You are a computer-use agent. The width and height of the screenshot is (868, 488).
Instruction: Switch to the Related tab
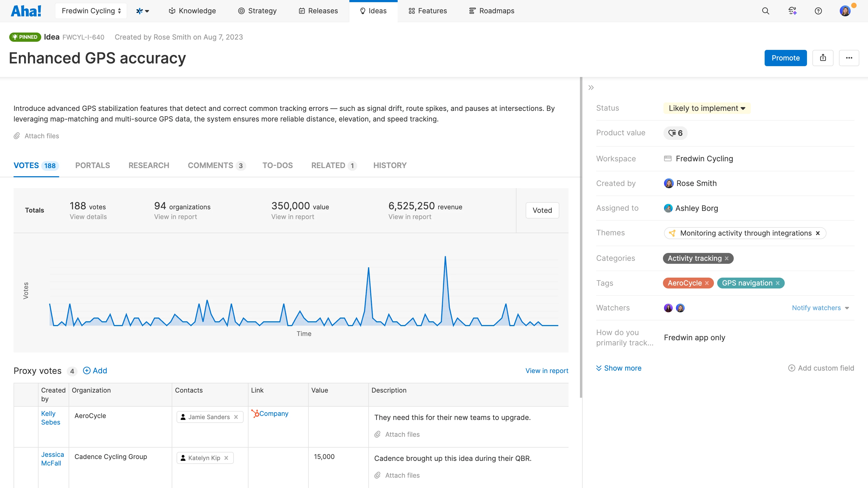coord(334,165)
